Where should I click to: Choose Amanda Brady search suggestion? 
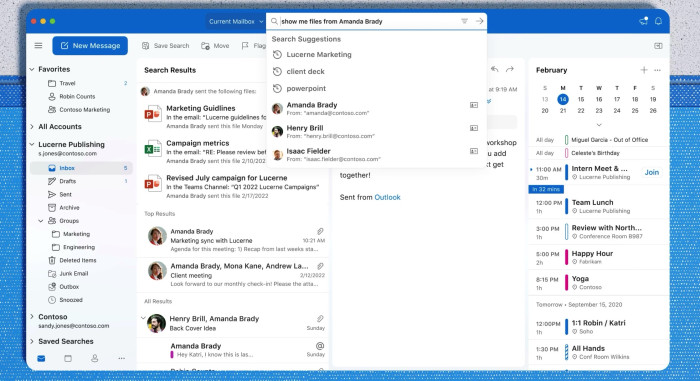(x=376, y=109)
